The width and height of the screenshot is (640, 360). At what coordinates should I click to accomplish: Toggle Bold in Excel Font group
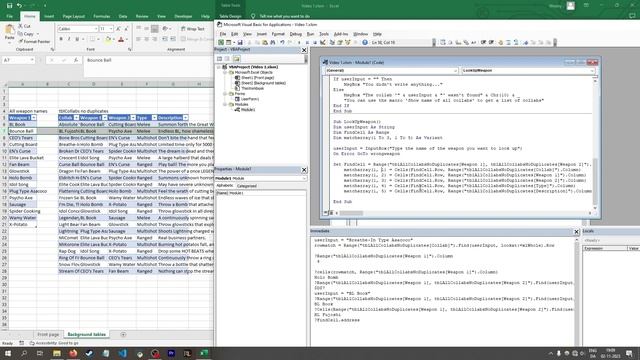61,39
